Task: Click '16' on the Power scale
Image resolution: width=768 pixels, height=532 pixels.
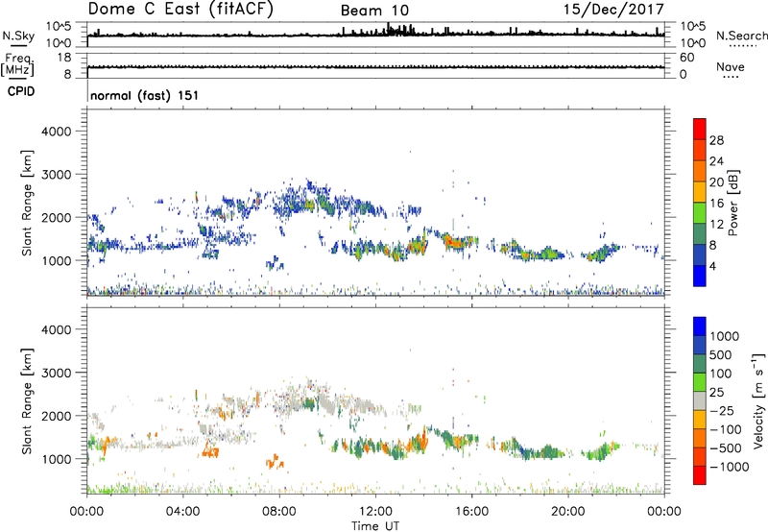Action: click(x=716, y=204)
